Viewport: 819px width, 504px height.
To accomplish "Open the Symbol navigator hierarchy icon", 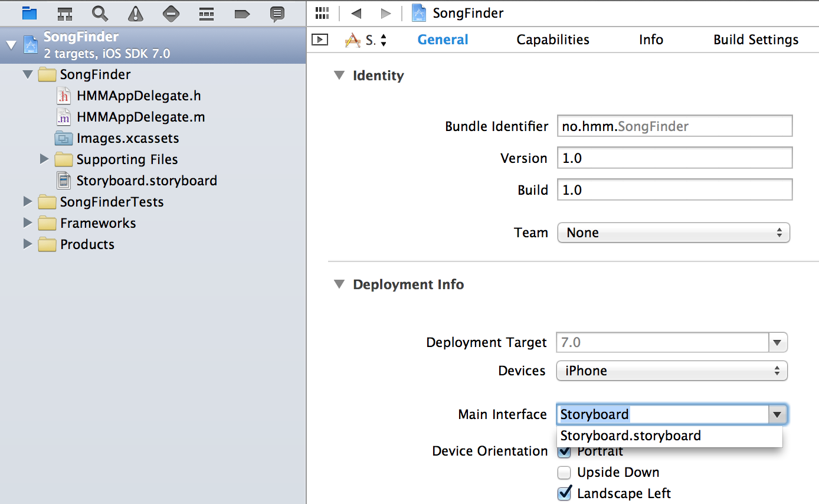I will click(65, 13).
